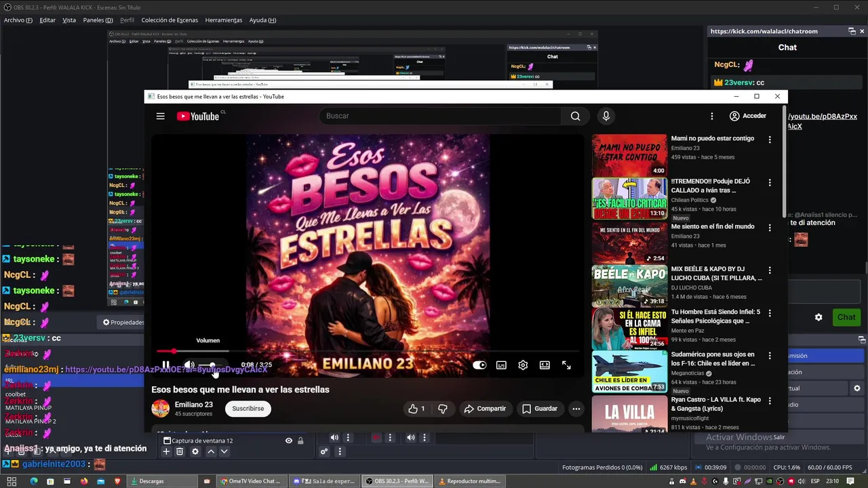Open last audio mixer channel options menu
Viewport: 868px width, 488px height.
tap(424, 438)
